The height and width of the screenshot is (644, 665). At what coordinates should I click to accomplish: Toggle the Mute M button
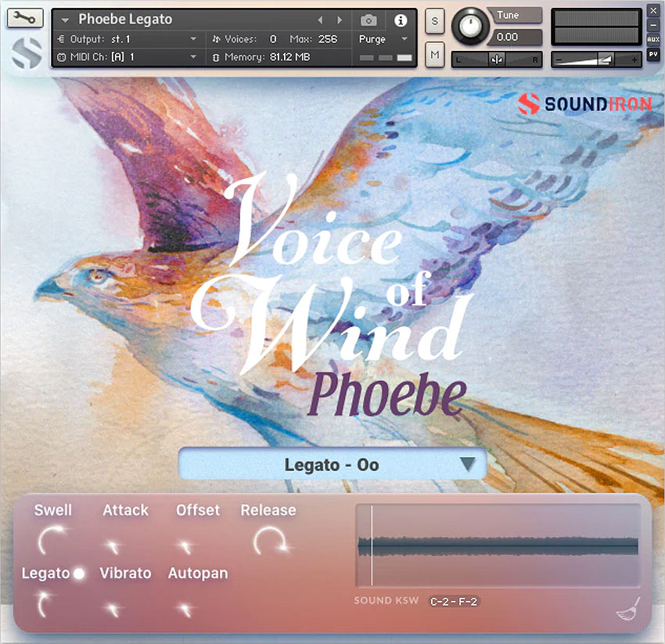[435, 55]
